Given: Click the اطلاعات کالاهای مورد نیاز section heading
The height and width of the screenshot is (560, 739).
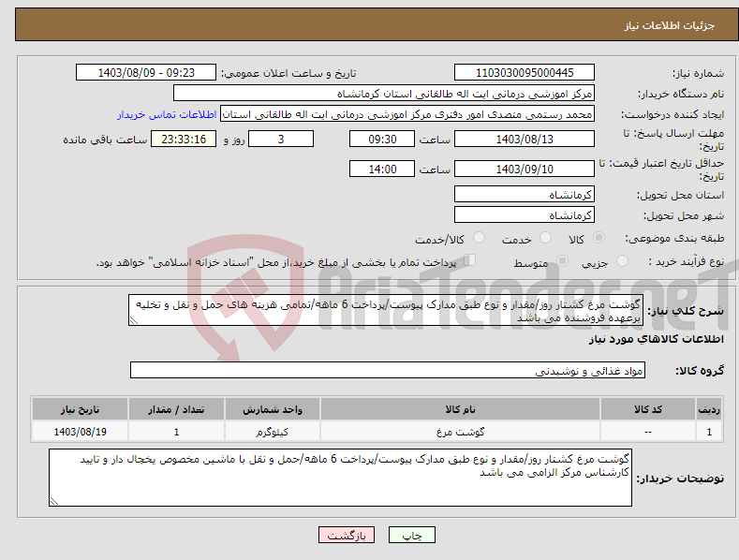Looking at the screenshot, I should tap(656, 339).
